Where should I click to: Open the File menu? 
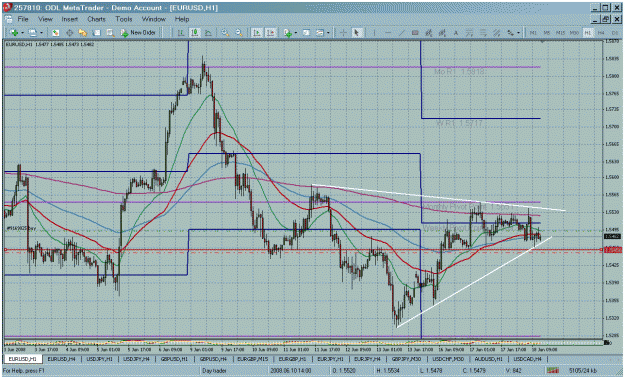[23, 19]
